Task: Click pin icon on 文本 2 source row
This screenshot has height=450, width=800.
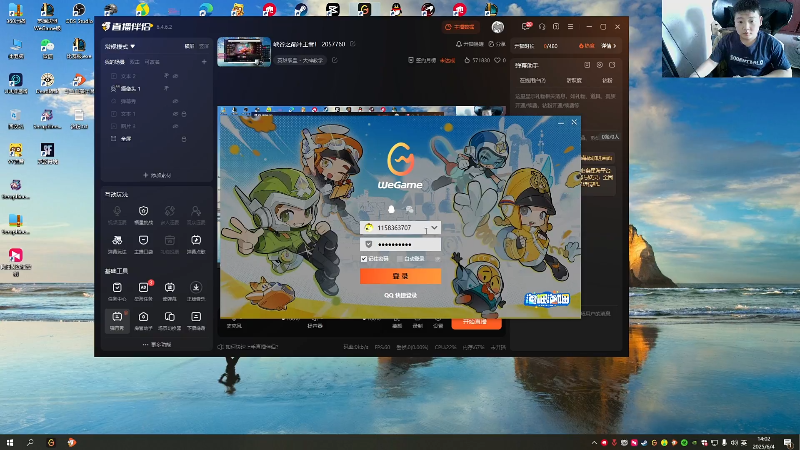Action: coord(166,76)
